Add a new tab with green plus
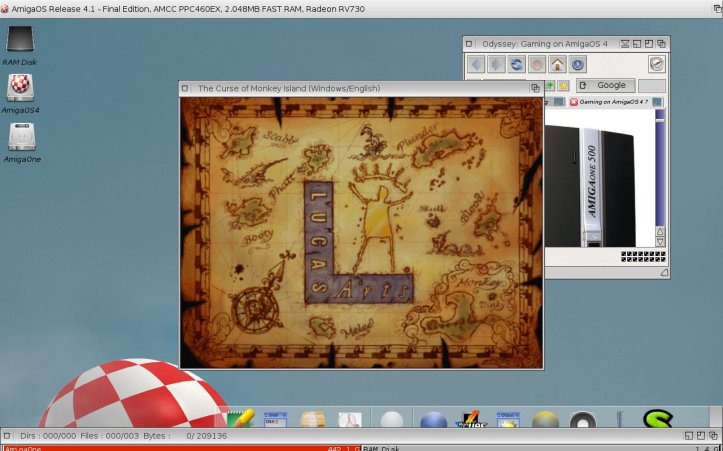Screen dimensions: 723x451 550,86
